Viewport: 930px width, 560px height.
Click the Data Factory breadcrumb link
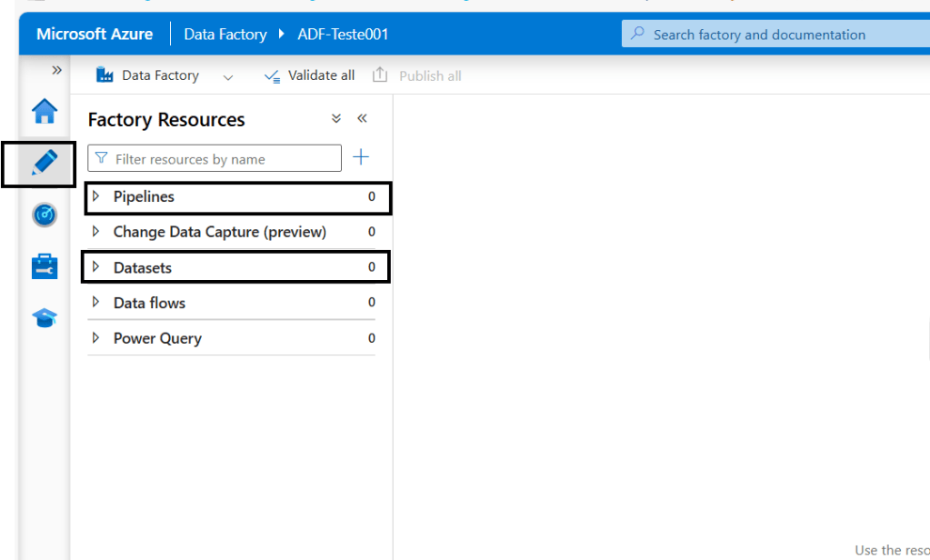[x=225, y=35]
